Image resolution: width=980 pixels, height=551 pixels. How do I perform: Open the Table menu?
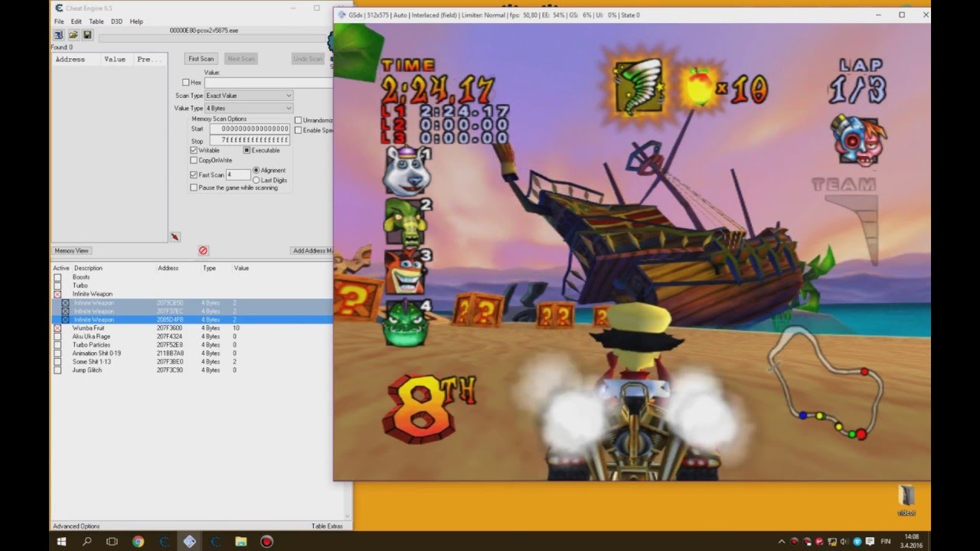coord(96,21)
